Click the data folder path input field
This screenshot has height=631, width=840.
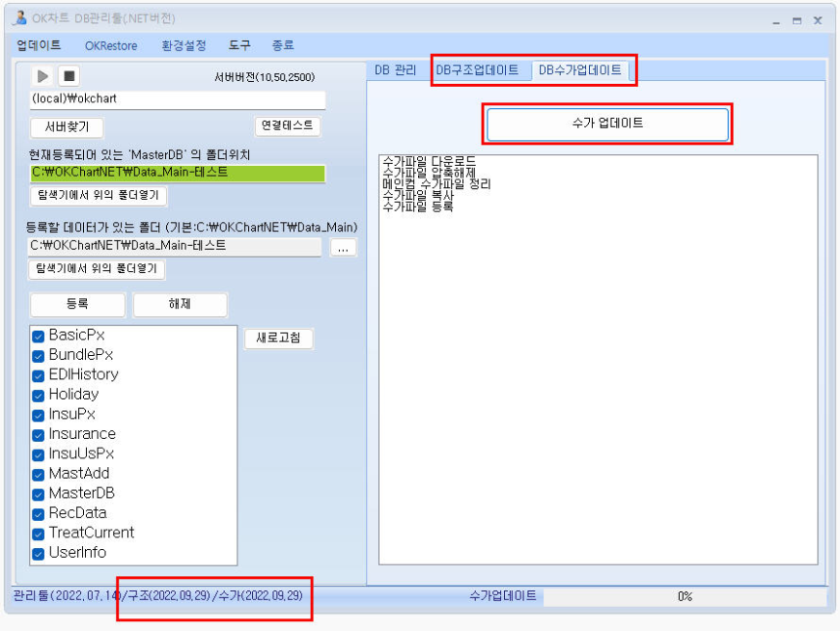(175, 246)
